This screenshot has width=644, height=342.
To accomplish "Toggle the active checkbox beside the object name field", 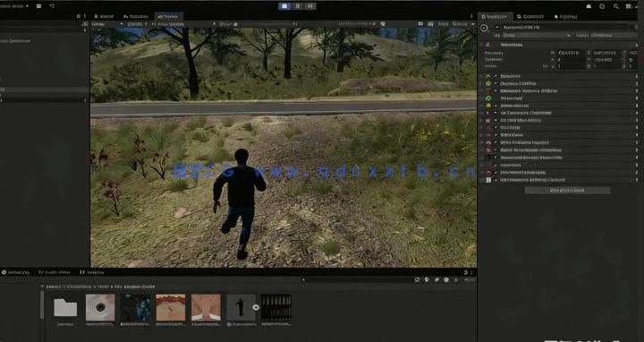I will (x=497, y=27).
